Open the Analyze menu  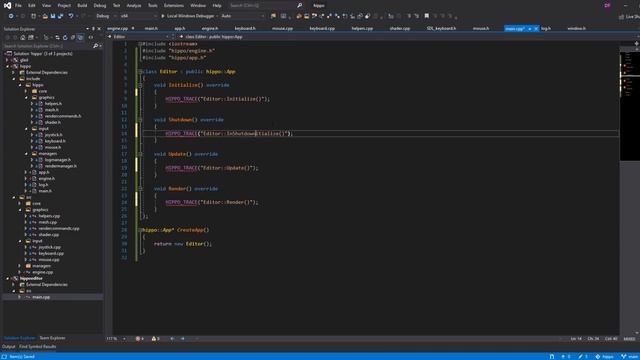point(133,5)
